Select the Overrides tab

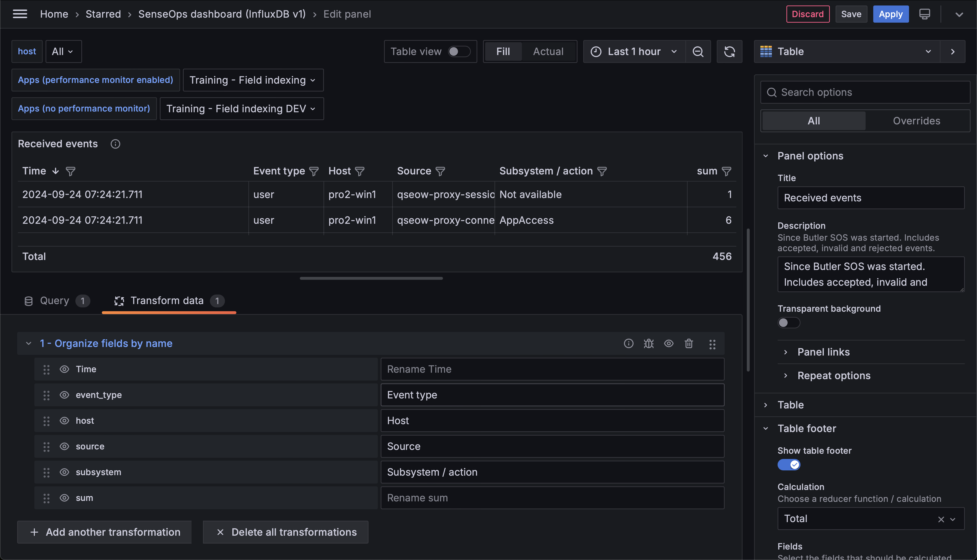(916, 121)
